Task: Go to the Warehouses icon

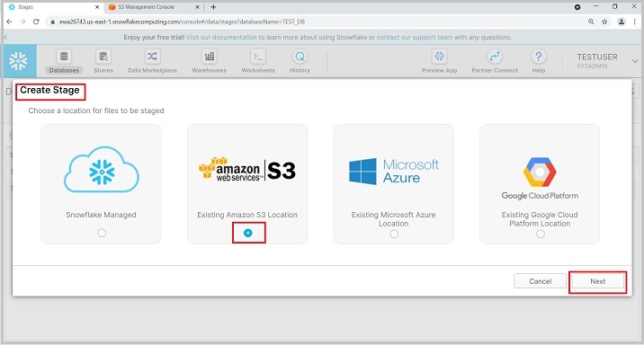Action: [x=209, y=57]
